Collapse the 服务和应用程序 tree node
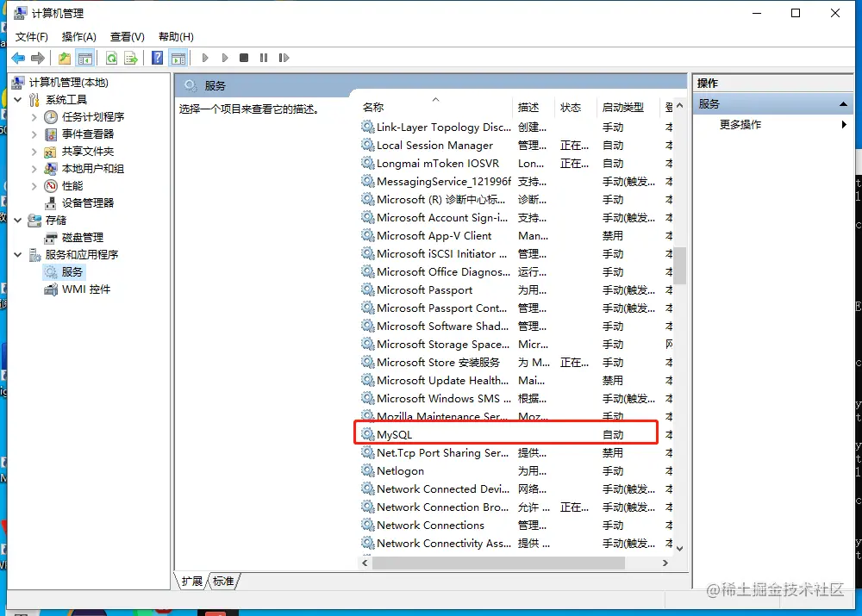Screen dimensions: 862x616 click(17, 254)
